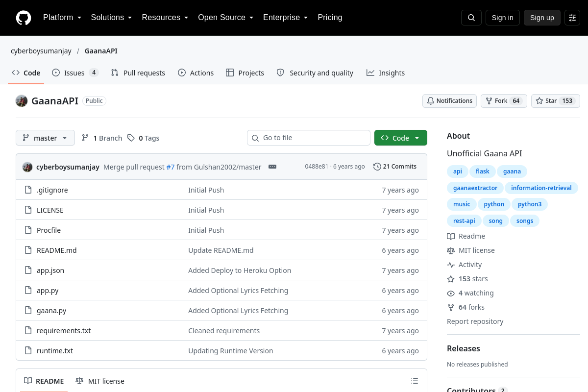
Task: Expand the Solutions menu
Action: pos(112,18)
